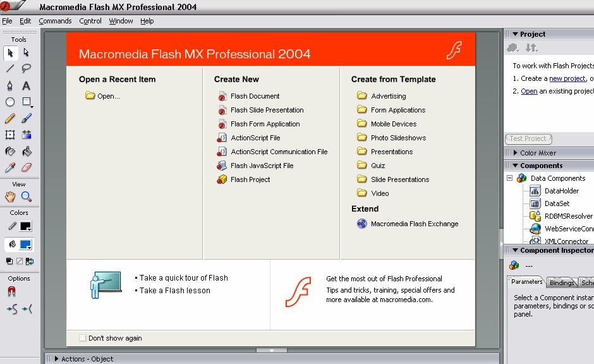
Task: Collapse the Data Components tree node
Action: pos(509,178)
